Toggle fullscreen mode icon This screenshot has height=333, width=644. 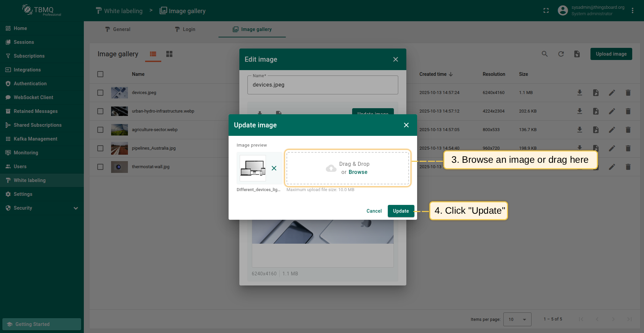tap(546, 11)
